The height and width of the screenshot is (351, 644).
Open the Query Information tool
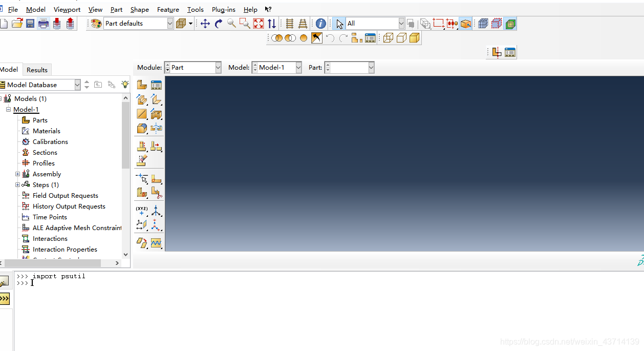point(319,24)
